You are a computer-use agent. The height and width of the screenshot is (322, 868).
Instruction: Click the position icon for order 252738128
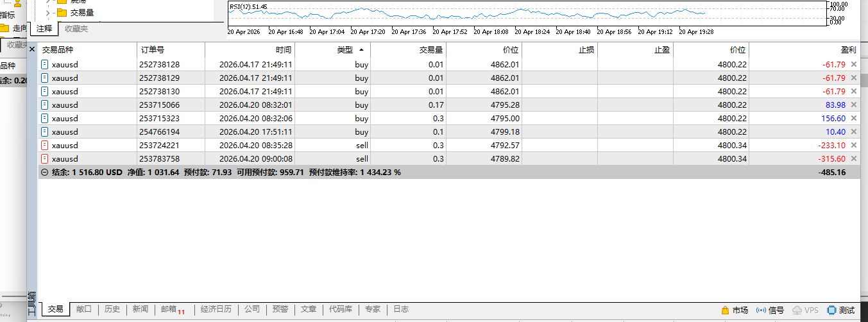tap(44, 64)
